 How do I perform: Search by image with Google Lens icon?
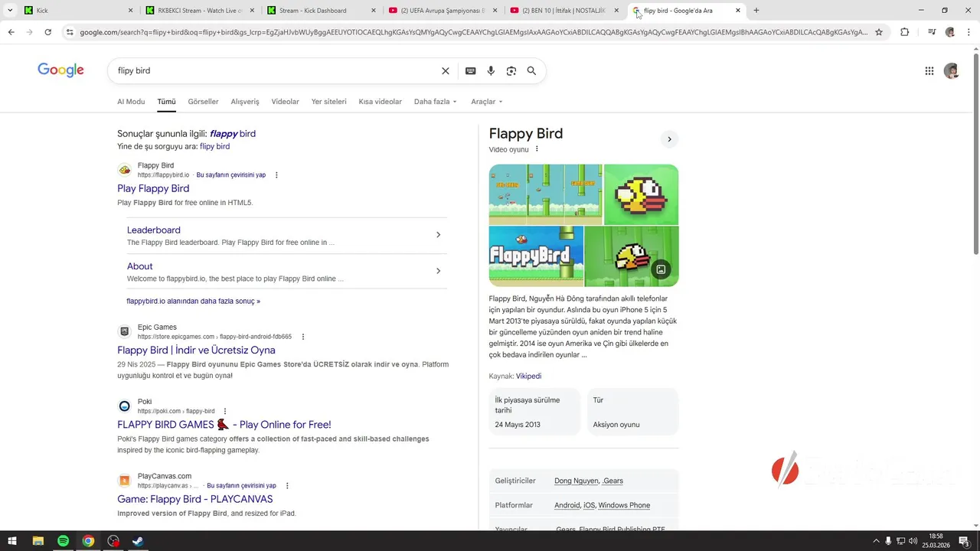[511, 70]
